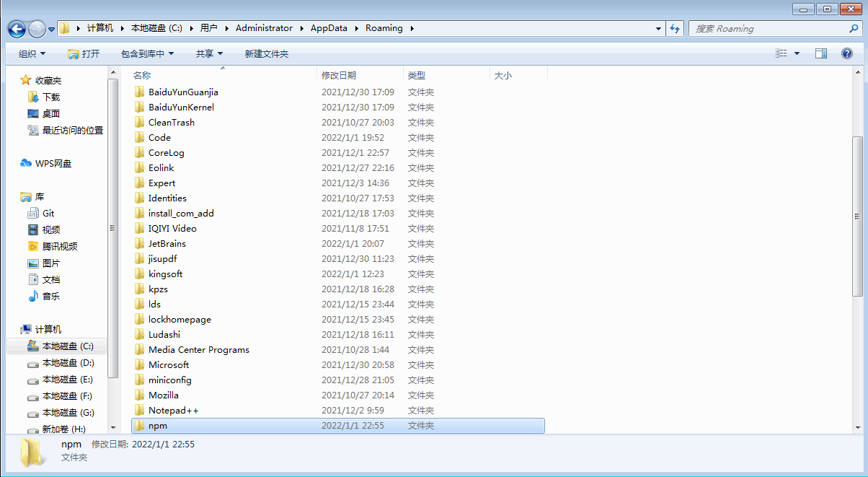Select AppData breadcrumb in address bar
868x477 pixels.
point(329,28)
